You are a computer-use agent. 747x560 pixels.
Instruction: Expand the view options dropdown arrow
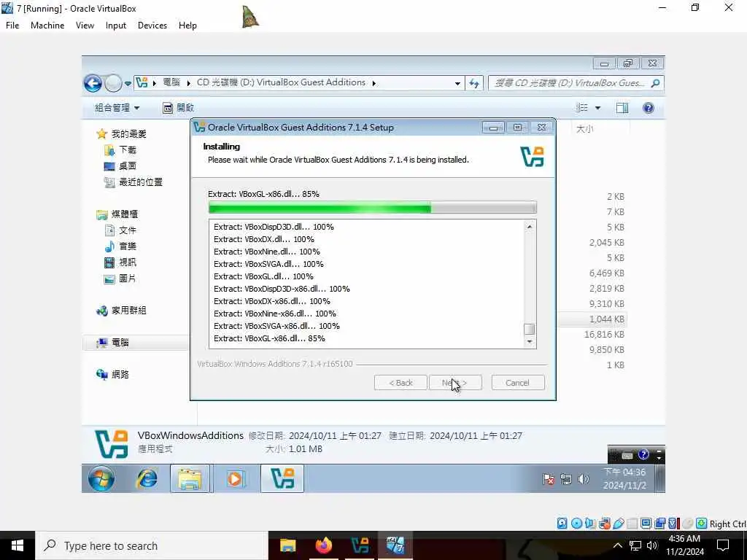click(597, 108)
